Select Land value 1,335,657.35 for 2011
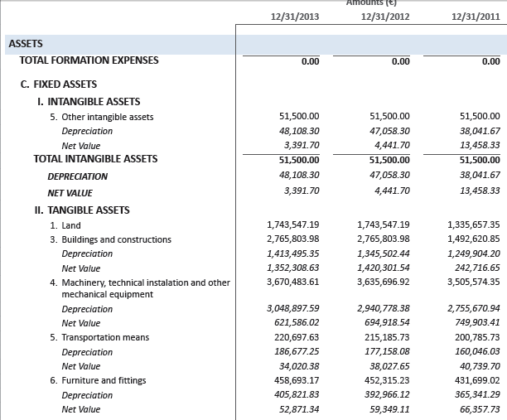This screenshot has width=507, height=420. [x=471, y=225]
